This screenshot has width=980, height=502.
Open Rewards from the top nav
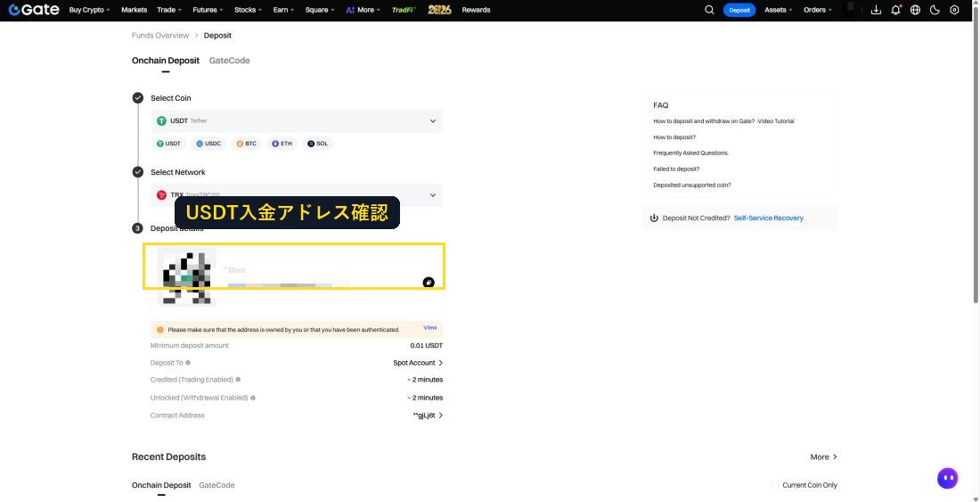pos(476,10)
